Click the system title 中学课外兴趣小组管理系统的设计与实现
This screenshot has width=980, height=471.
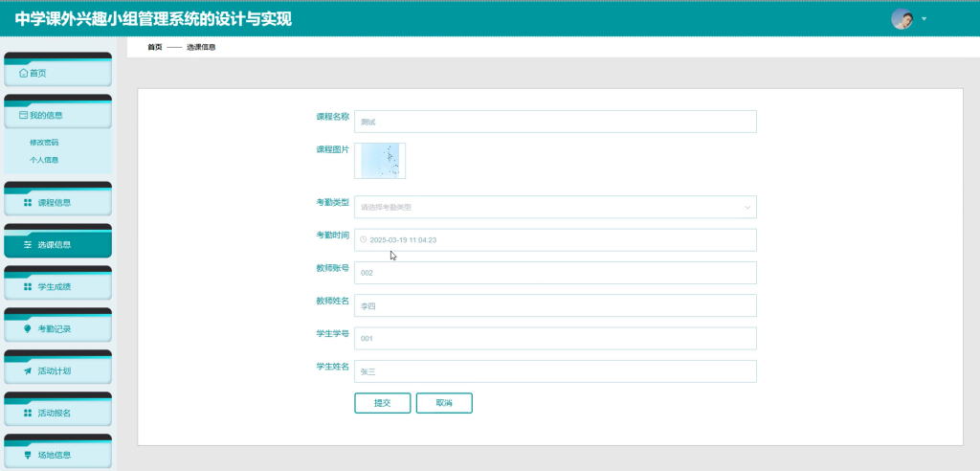(x=153, y=19)
